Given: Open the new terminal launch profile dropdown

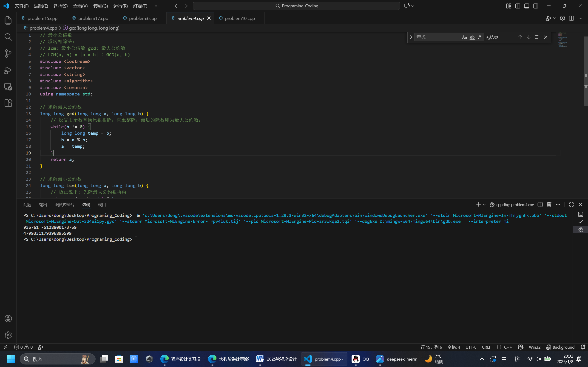Looking at the screenshot, I should pyautogui.click(x=484, y=205).
